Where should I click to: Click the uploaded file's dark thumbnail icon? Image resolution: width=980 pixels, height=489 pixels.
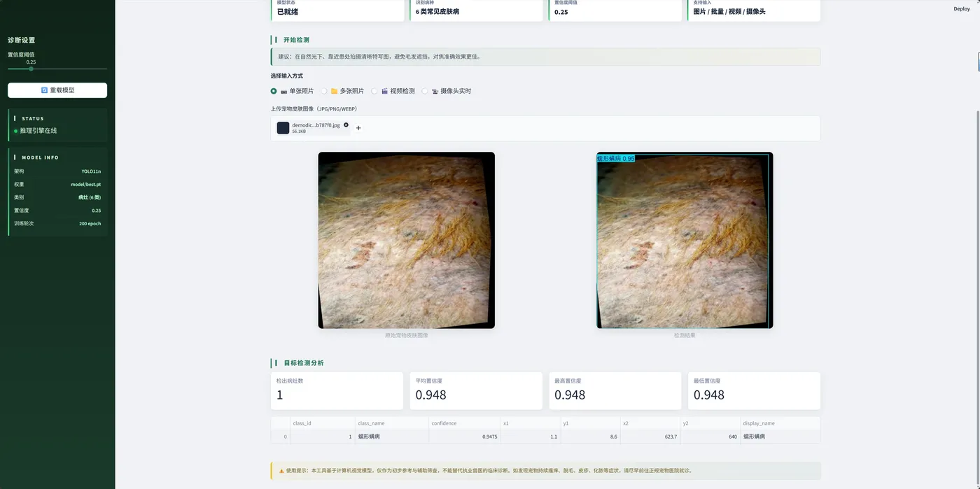[x=283, y=128]
